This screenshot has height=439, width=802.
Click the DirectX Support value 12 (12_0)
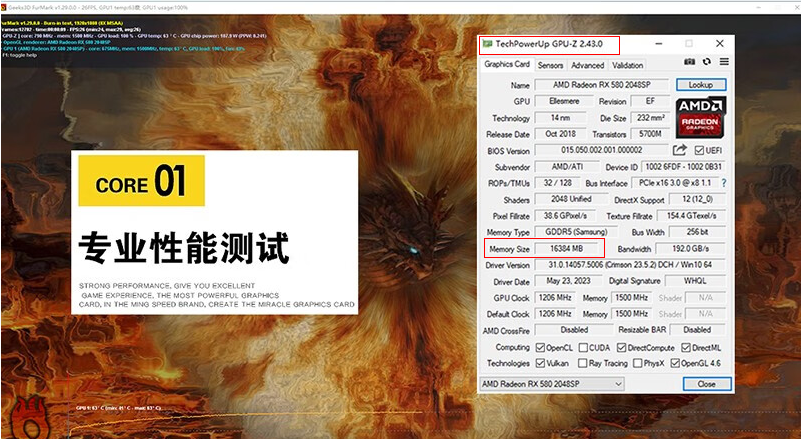(697, 199)
